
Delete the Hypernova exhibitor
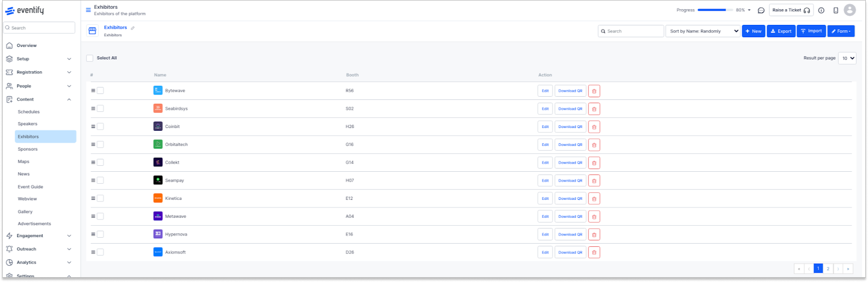594,234
